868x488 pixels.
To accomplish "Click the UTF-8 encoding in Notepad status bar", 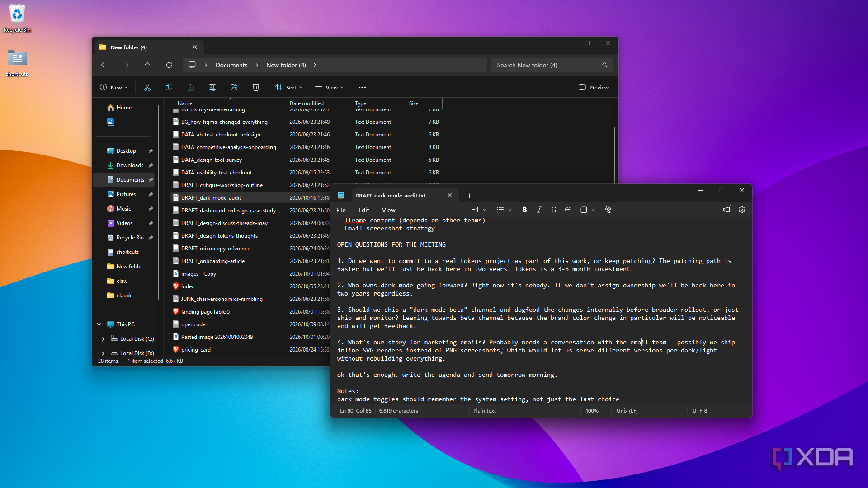I will click(700, 411).
